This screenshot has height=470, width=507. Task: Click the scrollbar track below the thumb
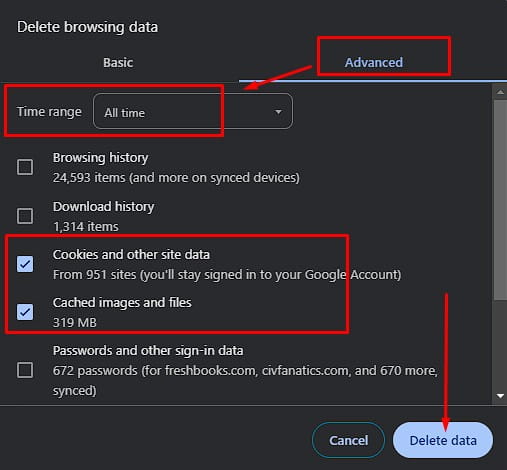pos(500,345)
